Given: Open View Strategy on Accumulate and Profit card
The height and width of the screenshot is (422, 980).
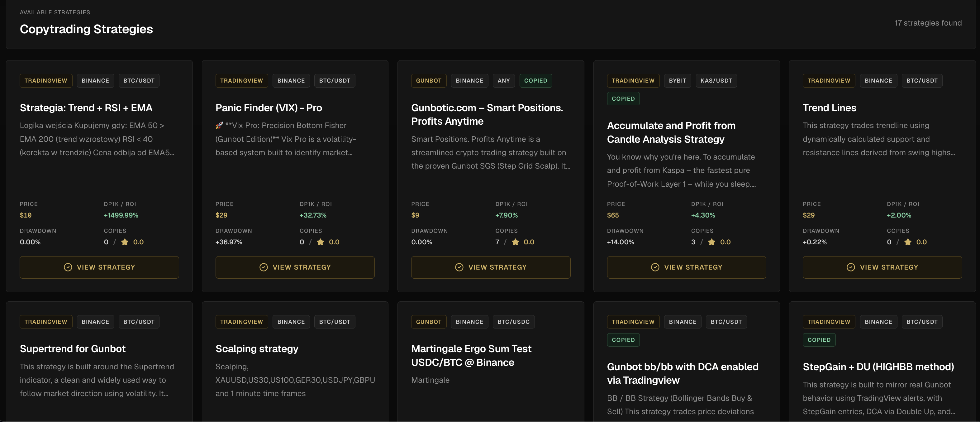Looking at the screenshot, I should pos(686,267).
